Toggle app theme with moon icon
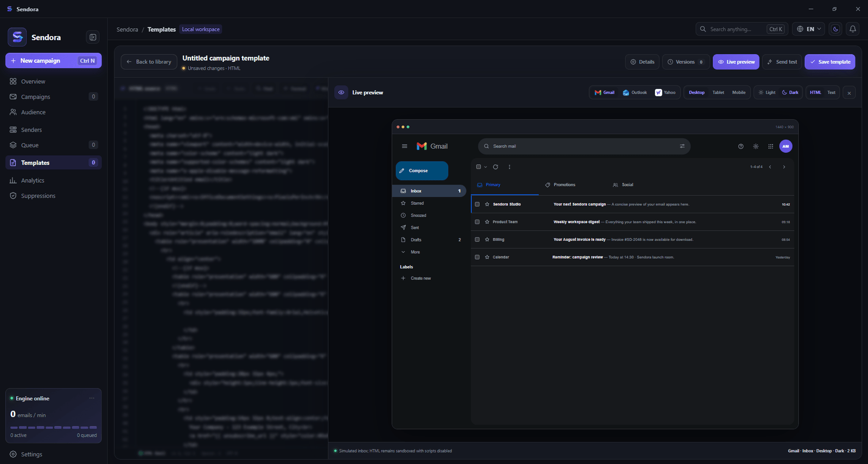This screenshot has height=464, width=868. coord(835,29)
